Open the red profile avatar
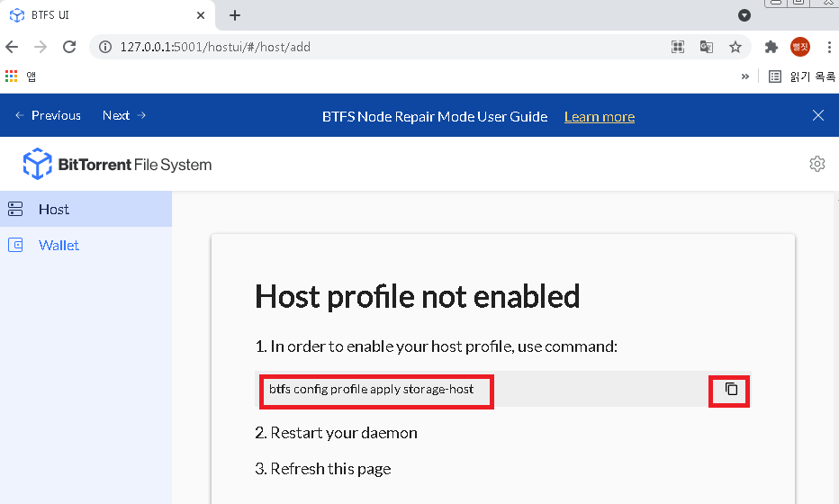839x504 pixels. pyautogui.click(x=800, y=47)
